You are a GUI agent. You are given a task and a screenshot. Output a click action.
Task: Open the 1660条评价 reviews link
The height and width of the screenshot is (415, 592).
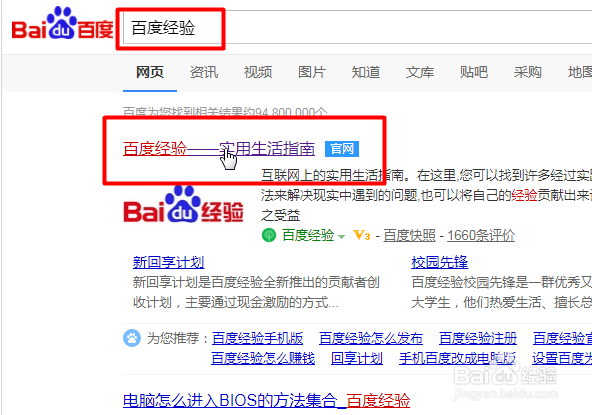coord(481,235)
